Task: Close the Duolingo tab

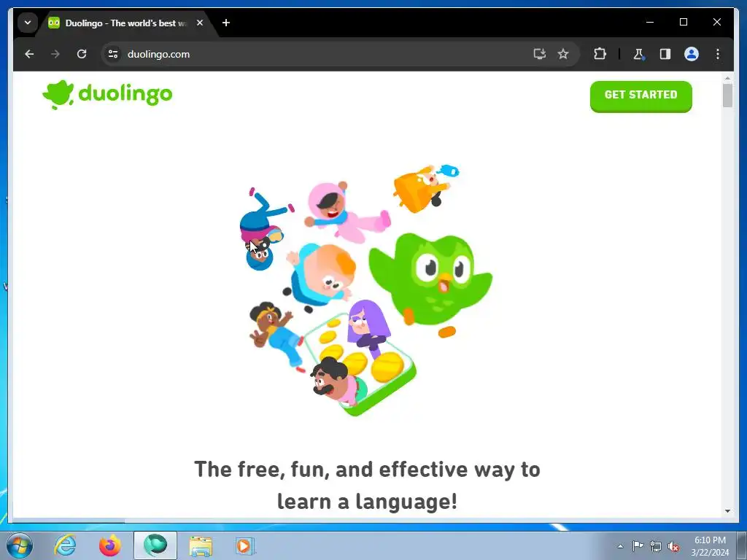Action: click(200, 23)
